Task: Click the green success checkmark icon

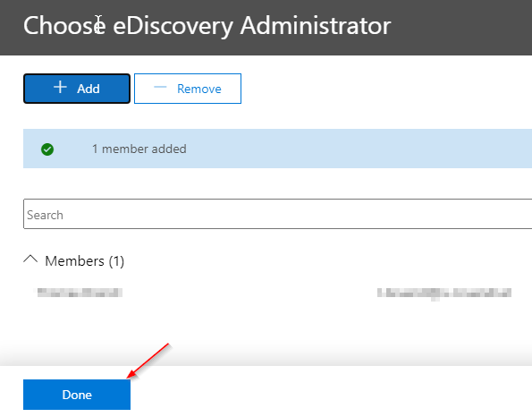Action: pyautogui.click(x=47, y=149)
